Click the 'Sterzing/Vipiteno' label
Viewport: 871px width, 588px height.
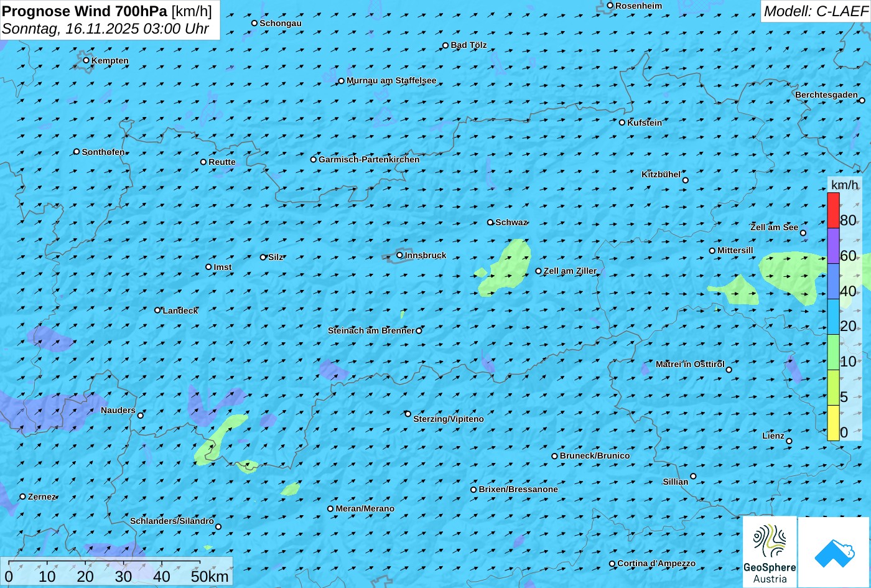coord(449,419)
